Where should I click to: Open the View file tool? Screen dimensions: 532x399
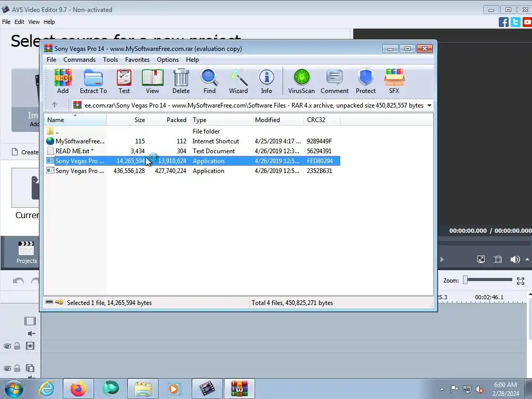[x=152, y=82]
